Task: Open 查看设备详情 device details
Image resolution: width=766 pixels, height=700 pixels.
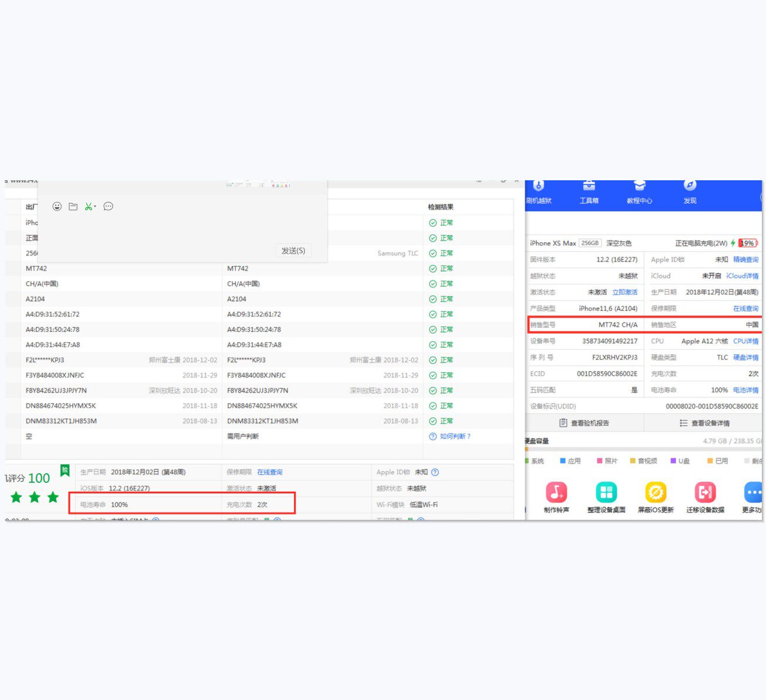Action: (705, 423)
